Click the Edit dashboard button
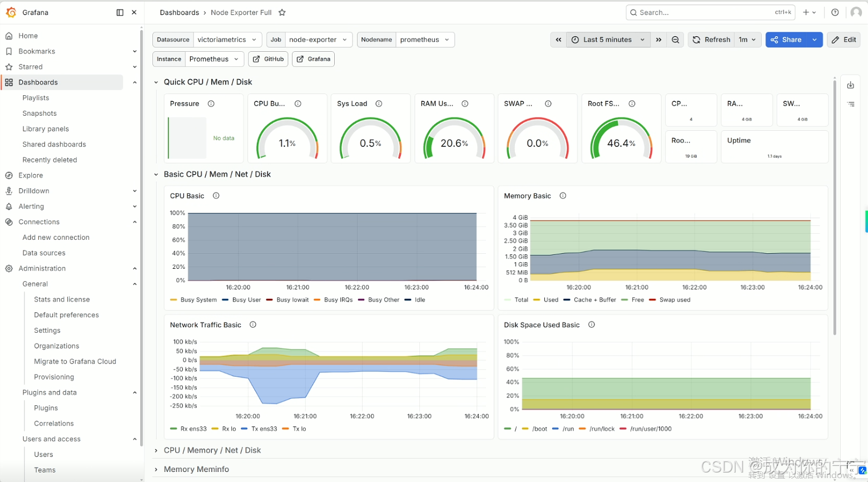Image resolution: width=868 pixels, height=482 pixels. click(844, 40)
